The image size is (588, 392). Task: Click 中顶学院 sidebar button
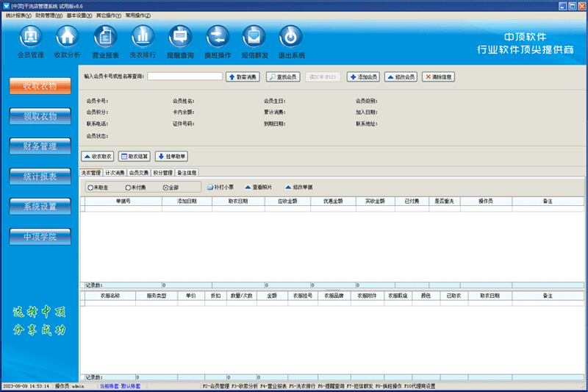pos(40,237)
